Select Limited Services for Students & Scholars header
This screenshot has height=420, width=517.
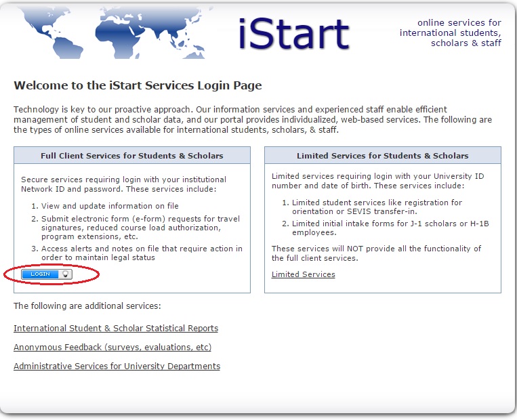click(x=382, y=156)
